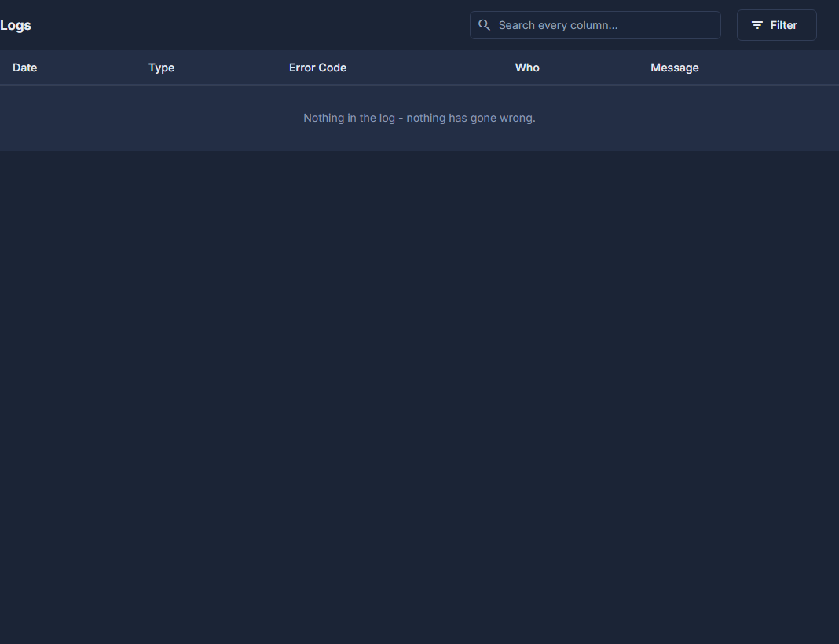Click the search magnifier icon
839x644 pixels.
[x=484, y=25]
